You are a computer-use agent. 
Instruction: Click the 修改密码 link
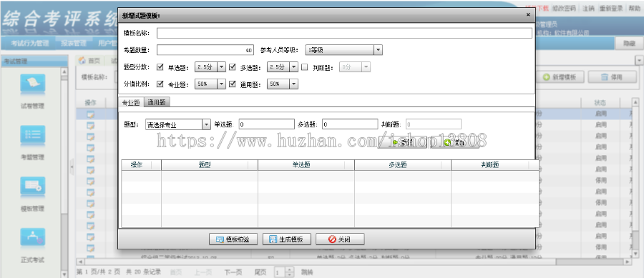(x=565, y=8)
